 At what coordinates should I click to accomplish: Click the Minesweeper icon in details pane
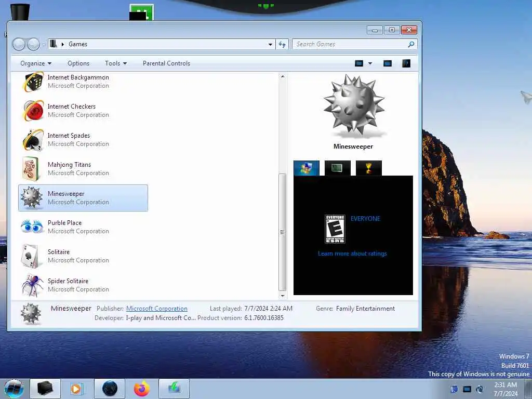pyautogui.click(x=31, y=313)
